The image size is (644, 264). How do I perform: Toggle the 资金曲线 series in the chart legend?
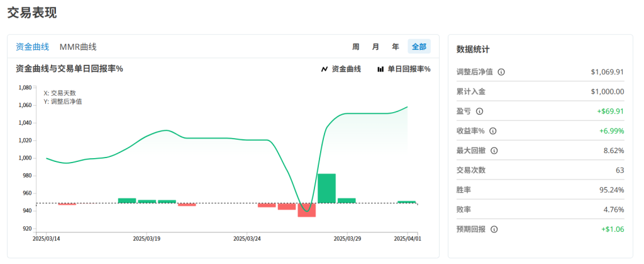(x=341, y=69)
